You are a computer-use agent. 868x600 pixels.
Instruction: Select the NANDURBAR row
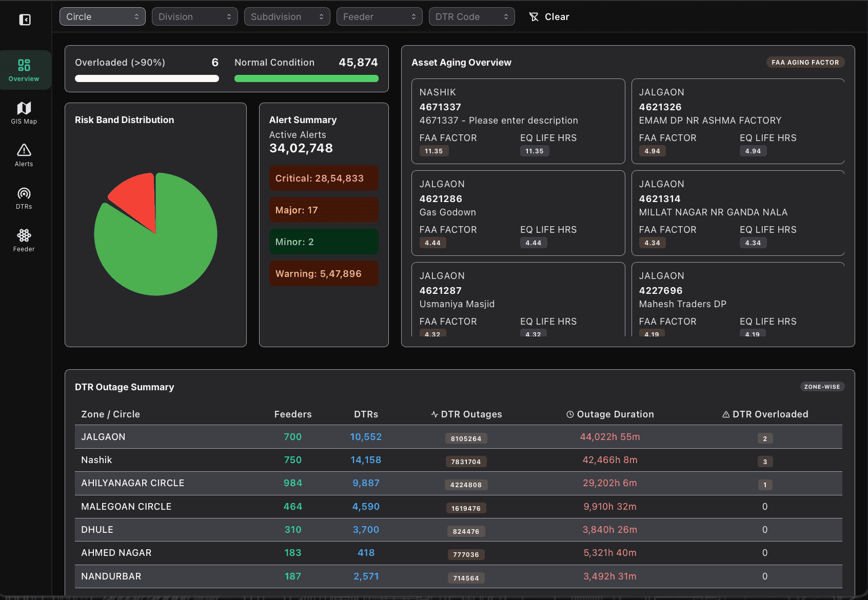[459, 576]
